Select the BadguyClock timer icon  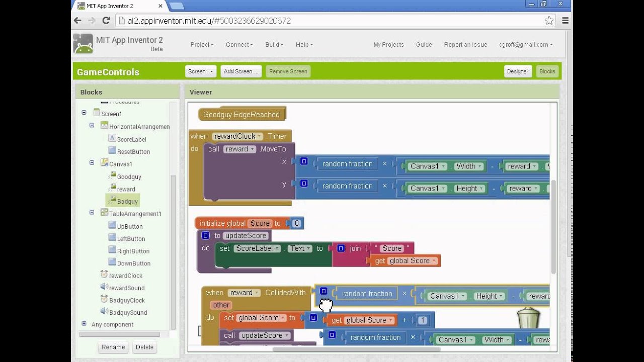coord(104,299)
